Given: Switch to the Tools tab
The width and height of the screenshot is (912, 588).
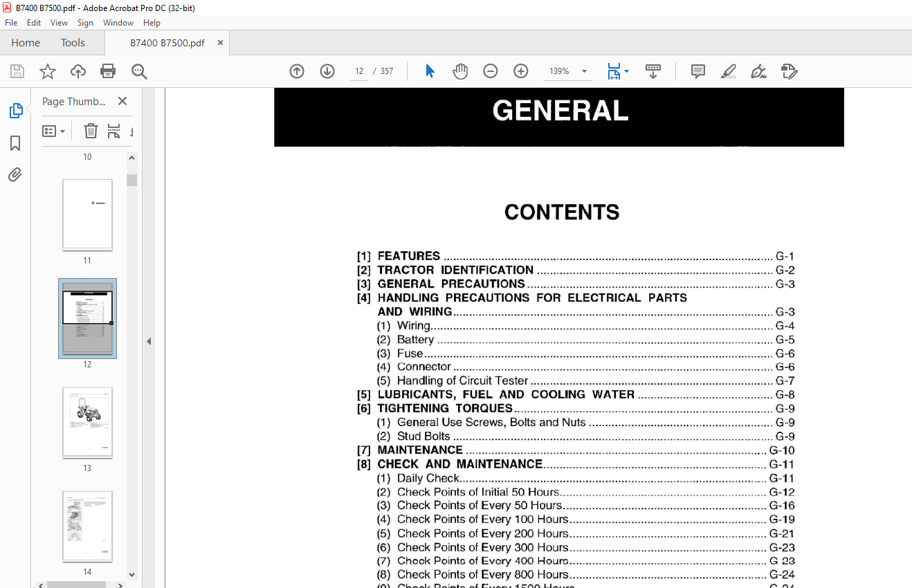Looking at the screenshot, I should (x=73, y=43).
